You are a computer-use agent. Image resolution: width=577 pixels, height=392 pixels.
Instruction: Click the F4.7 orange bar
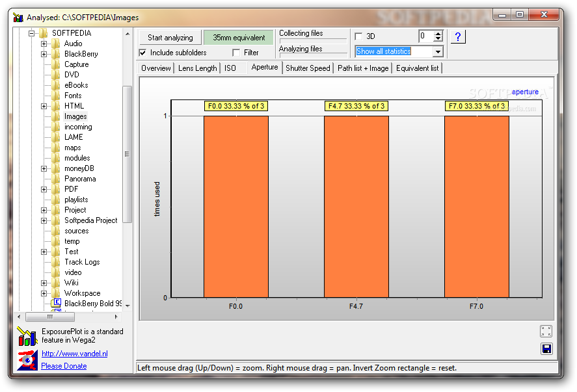pyautogui.click(x=356, y=207)
